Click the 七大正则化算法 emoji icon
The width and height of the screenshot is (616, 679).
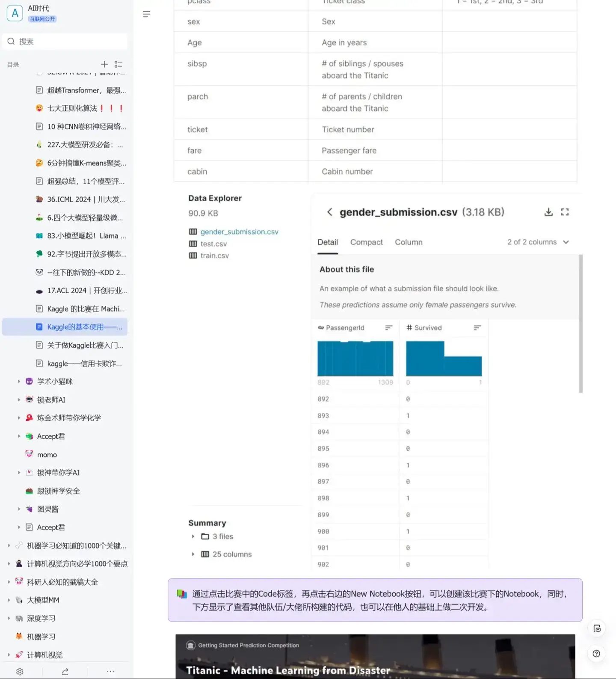pos(39,108)
